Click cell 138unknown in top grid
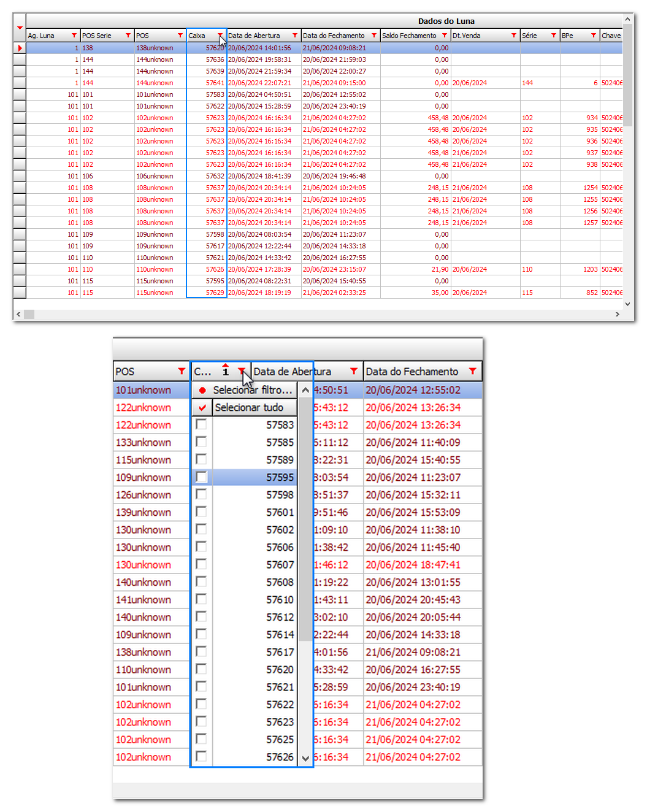The height and width of the screenshot is (812, 647). [160, 48]
